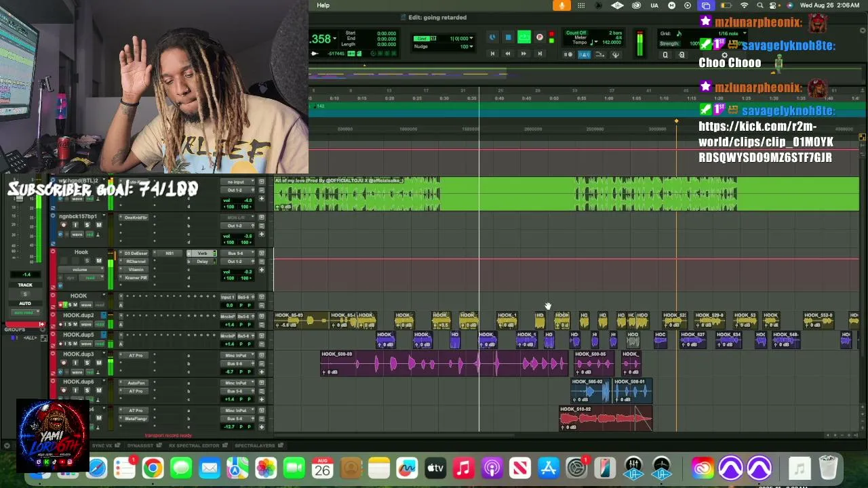Open Google Chrome from the Dock

(x=153, y=468)
